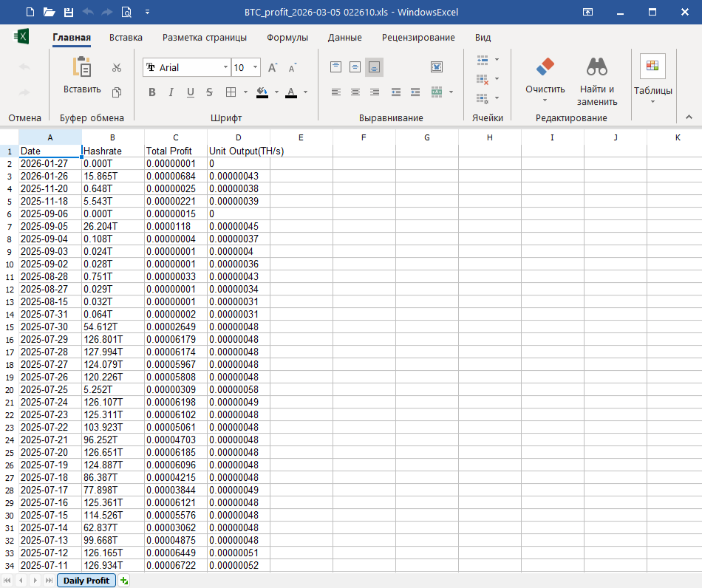Image resolution: width=702 pixels, height=588 pixels.
Task: Expand the Таблицы dropdown
Action: click(652, 102)
